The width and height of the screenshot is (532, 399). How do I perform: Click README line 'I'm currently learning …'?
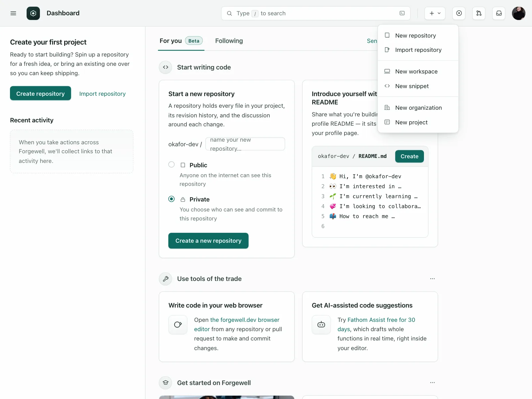click(x=374, y=196)
